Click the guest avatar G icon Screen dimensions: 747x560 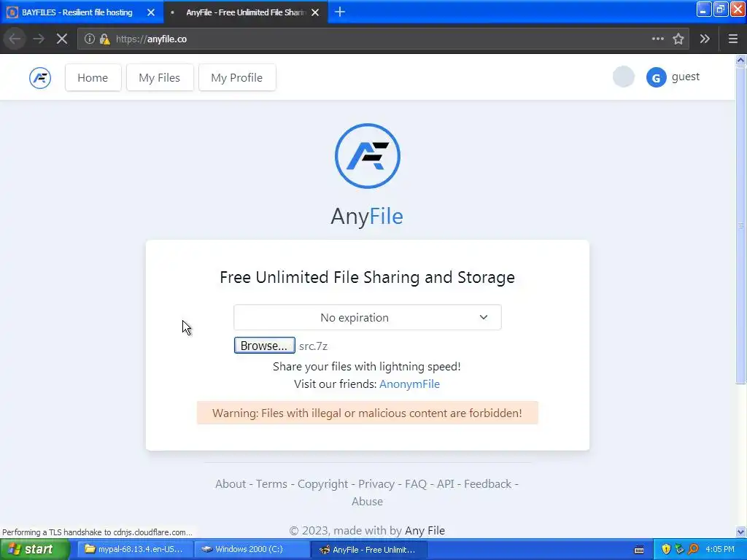click(656, 77)
